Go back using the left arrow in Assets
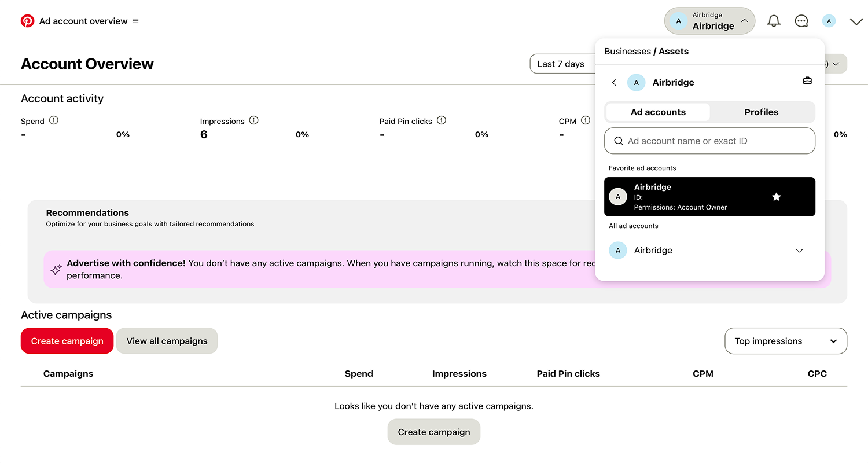This screenshot has width=868, height=463. pyautogui.click(x=614, y=83)
